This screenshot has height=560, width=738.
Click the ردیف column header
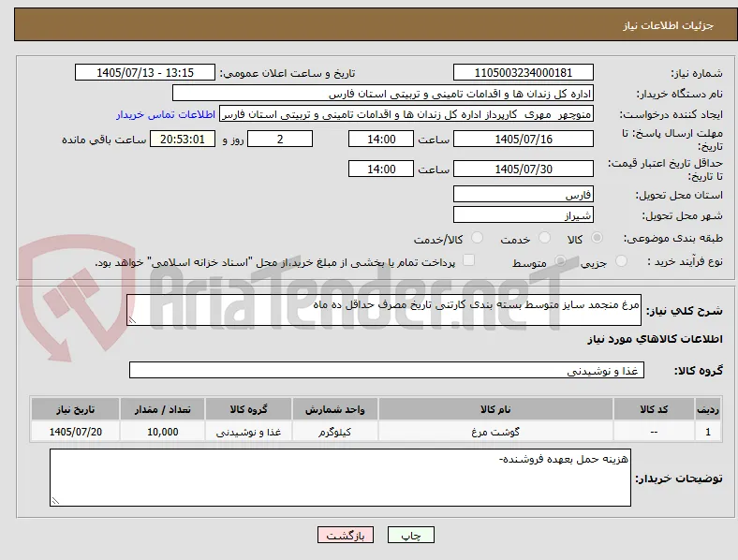[x=708, y=409]
